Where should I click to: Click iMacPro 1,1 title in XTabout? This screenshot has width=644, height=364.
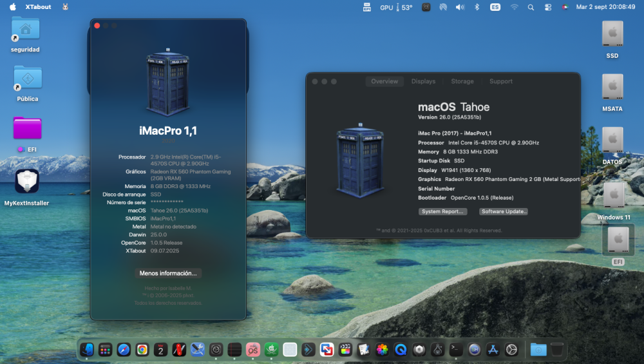tap(168, 131)
